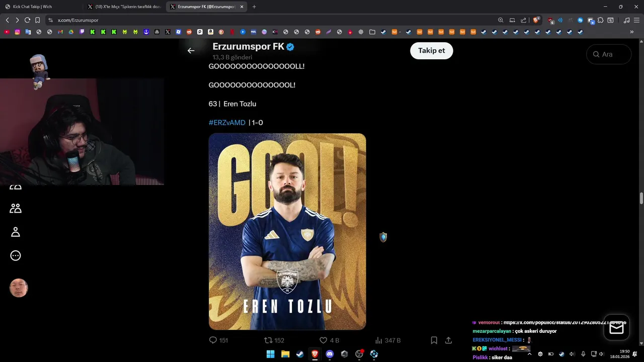Viewport: 644px width, 362px height.
Task: Click the '13,3 B gönderi' post count
Action: pyautogui.click(x=232, y=57)
